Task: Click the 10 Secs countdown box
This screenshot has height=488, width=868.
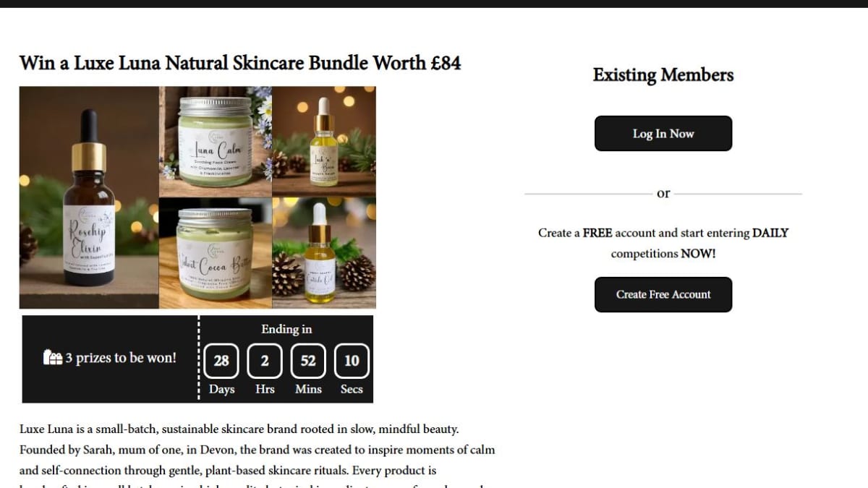Action: pos(352,361)
